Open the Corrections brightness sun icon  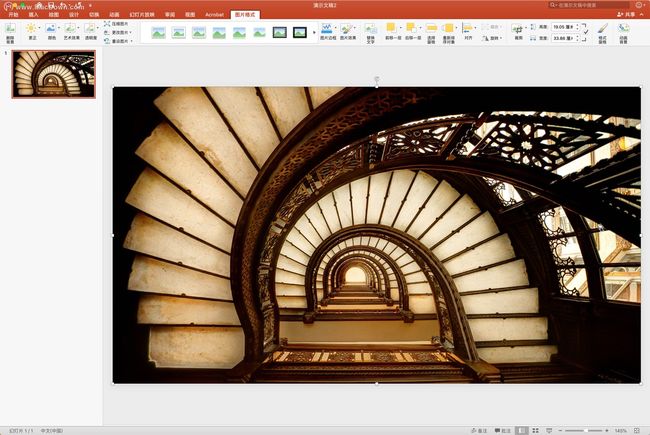31,28
